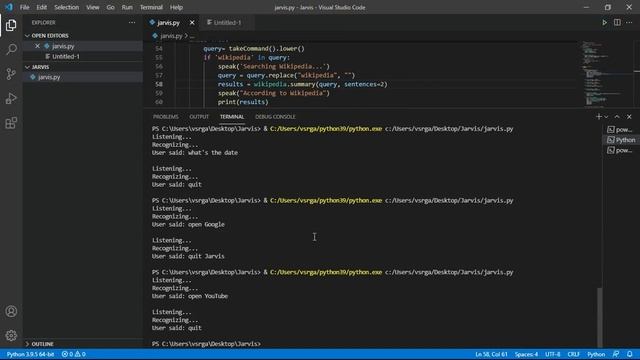
Task: Click Ln 58, Col 61 status entry
Action: click(491, 354)
